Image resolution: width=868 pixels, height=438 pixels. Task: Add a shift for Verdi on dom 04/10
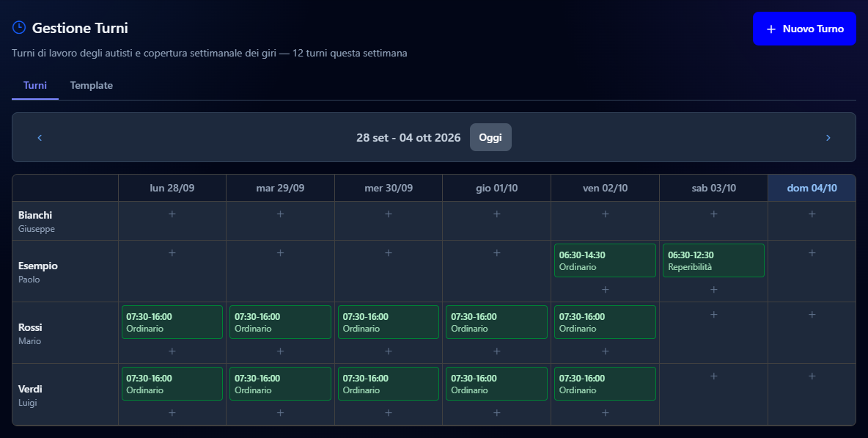[812, 376]
